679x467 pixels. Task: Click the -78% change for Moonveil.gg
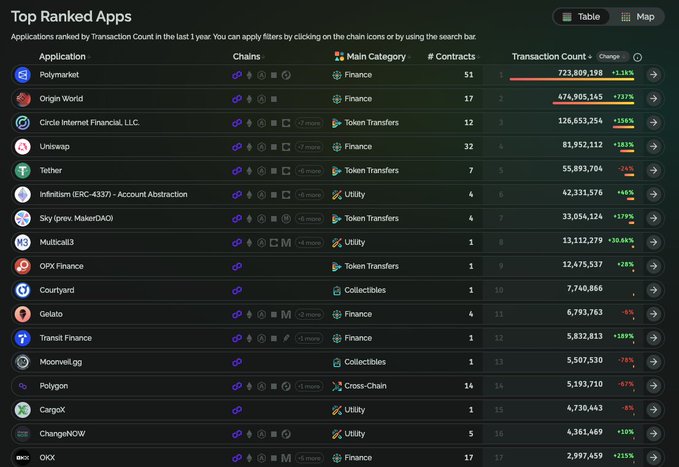point(626,360)
